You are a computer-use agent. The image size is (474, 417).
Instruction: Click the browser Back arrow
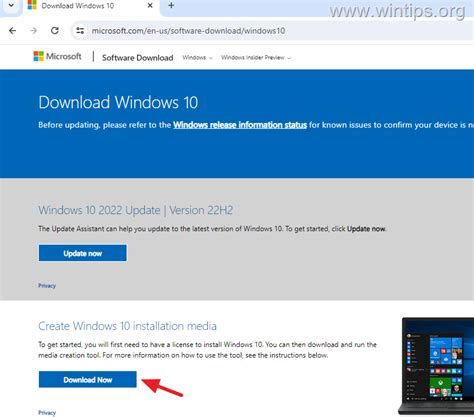pyautogui.click(x=12, y=31)
